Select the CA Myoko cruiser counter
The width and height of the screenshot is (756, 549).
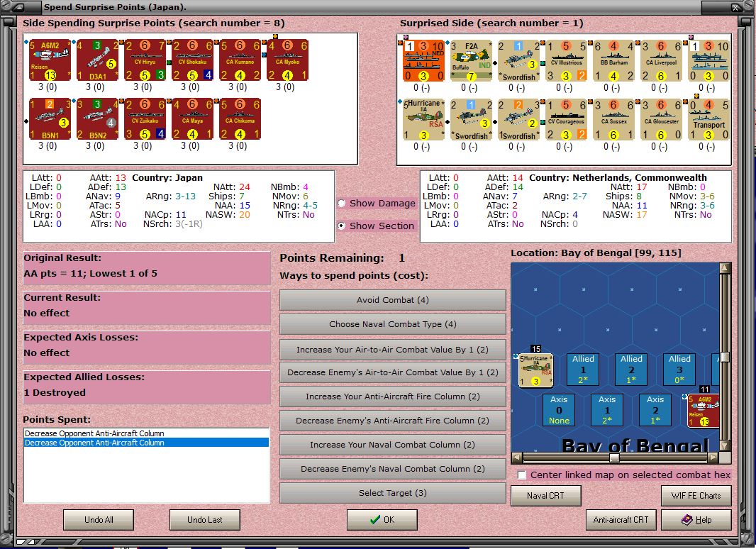(287, 60)
